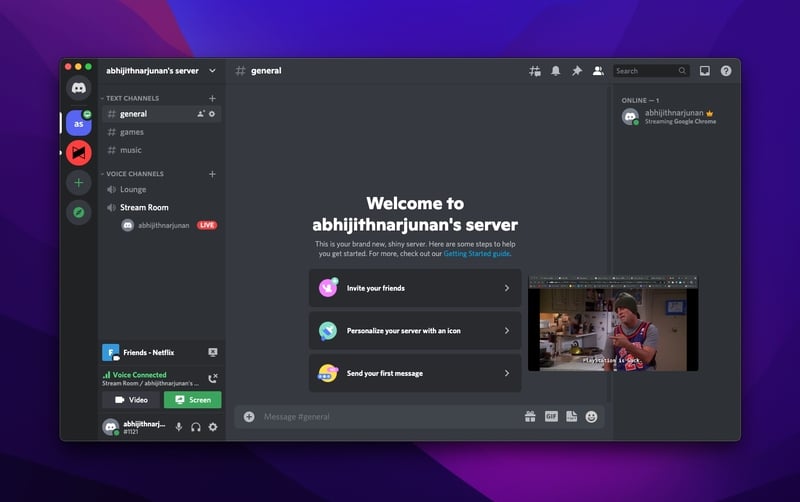Select abhijithnarjunan in the Online list

[x=673, y=116]
